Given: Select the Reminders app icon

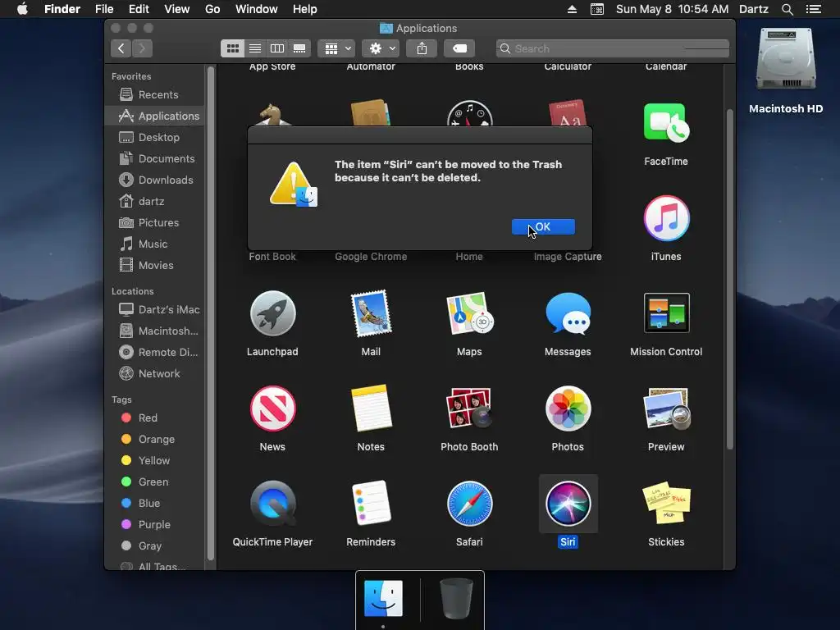Looking at the screenshot, I should pyautogui.click(x=371, y=503).
